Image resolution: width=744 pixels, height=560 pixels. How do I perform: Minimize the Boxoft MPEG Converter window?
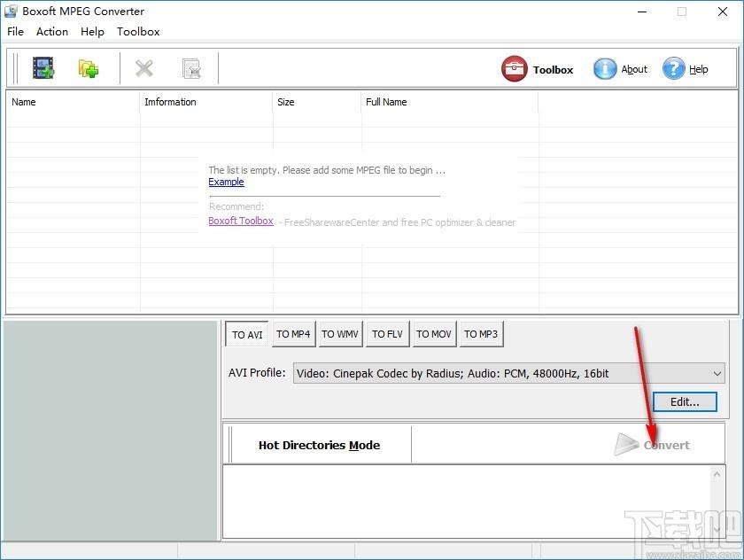coord(642,12)
